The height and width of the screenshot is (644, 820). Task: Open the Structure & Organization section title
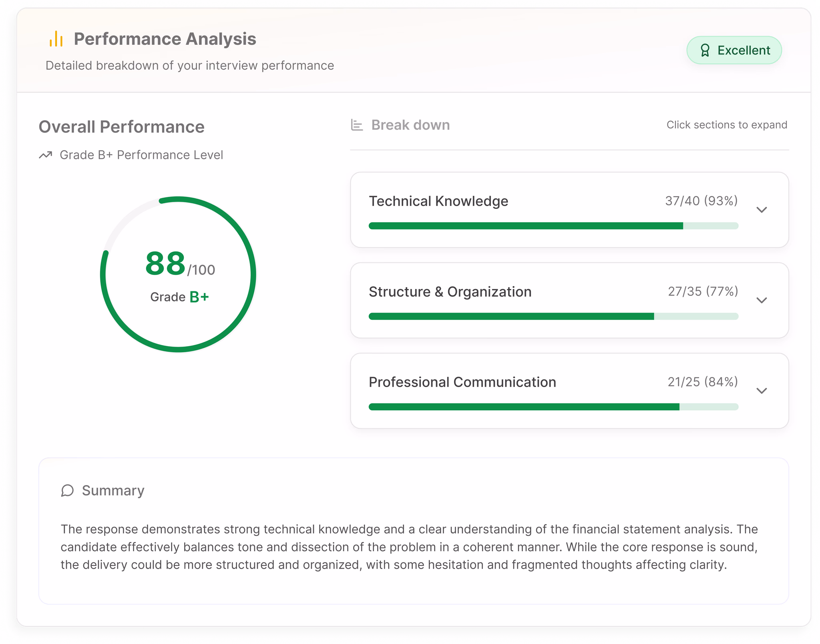(450, 292)
